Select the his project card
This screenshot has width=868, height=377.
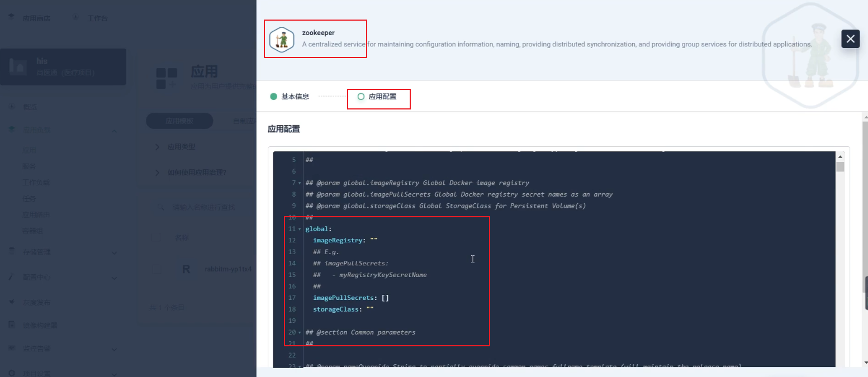tap(63, 67)
